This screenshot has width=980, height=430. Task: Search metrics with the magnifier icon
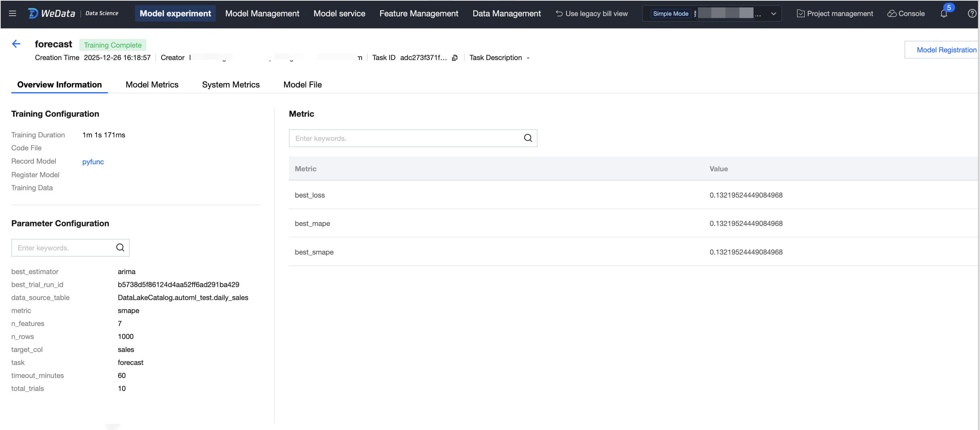[528, 138]
